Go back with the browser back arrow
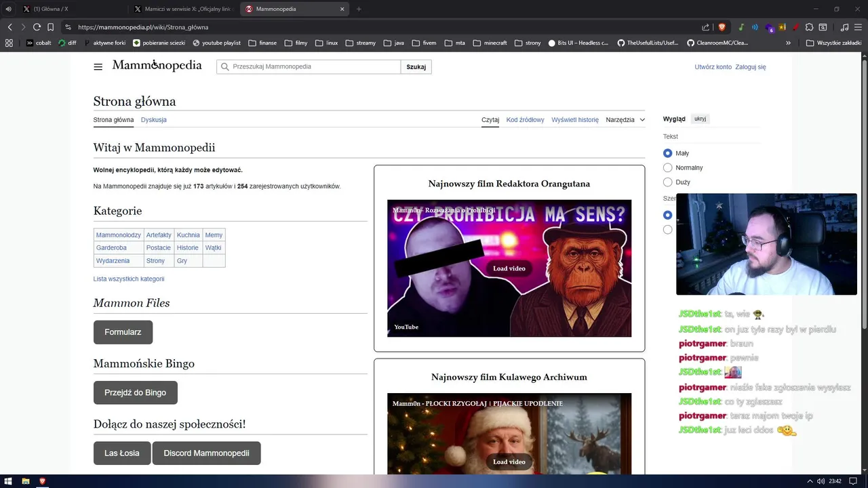The image size is (868, 488). (9, 27)
